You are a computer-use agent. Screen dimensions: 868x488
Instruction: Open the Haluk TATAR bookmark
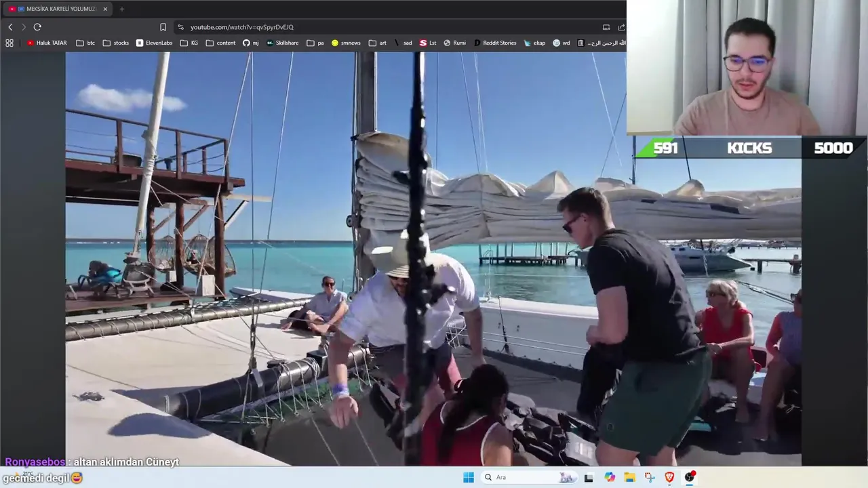47,43
